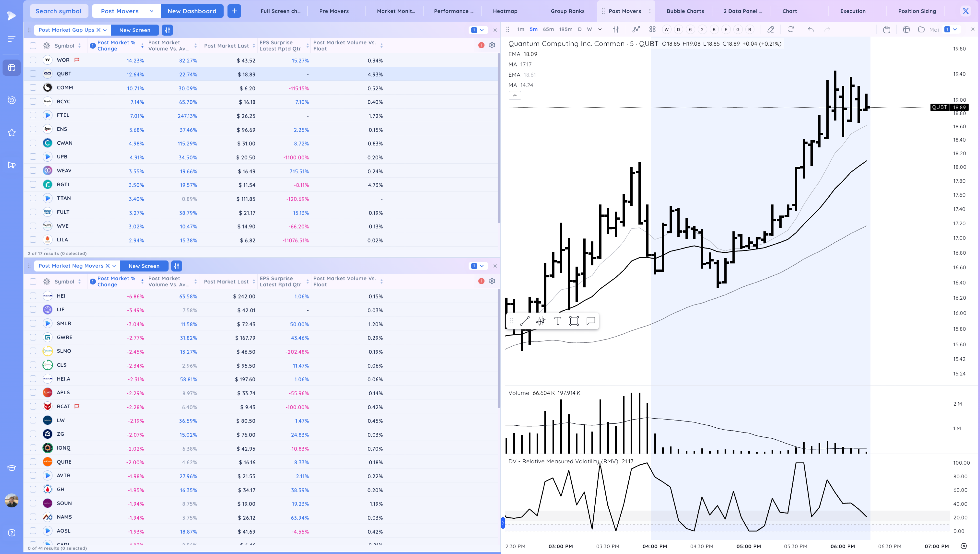Open the Post Movers dashboard dropdown
980x554 pixels.
coord(126,11)
